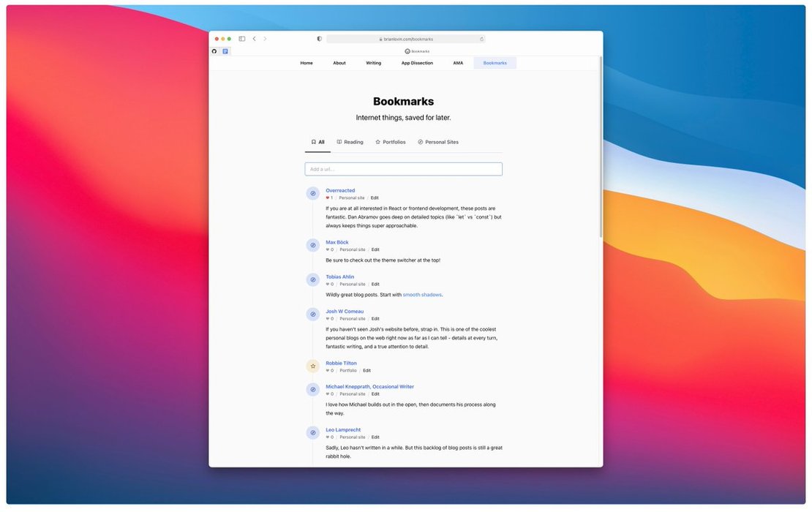Open the Leo Lamprecht bookmark link
812x512 pixels.
click(x=343, y=430)
